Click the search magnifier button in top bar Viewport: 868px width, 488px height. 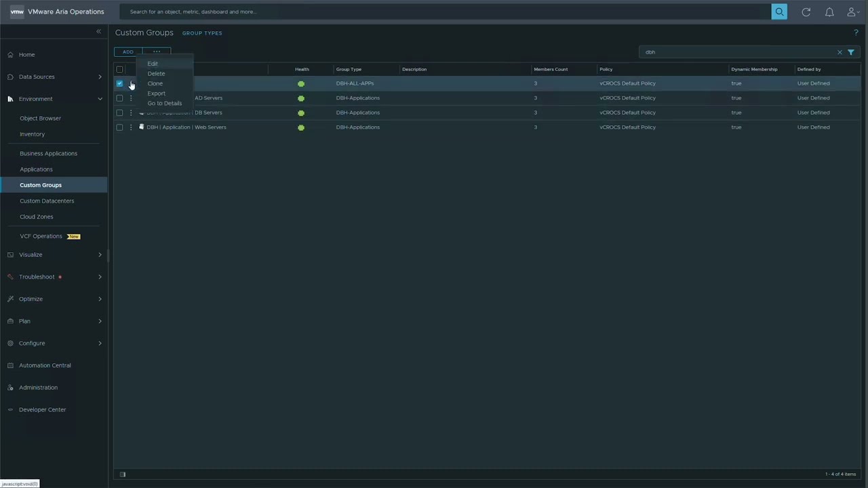pyautogui.click(x=779, y=12)
